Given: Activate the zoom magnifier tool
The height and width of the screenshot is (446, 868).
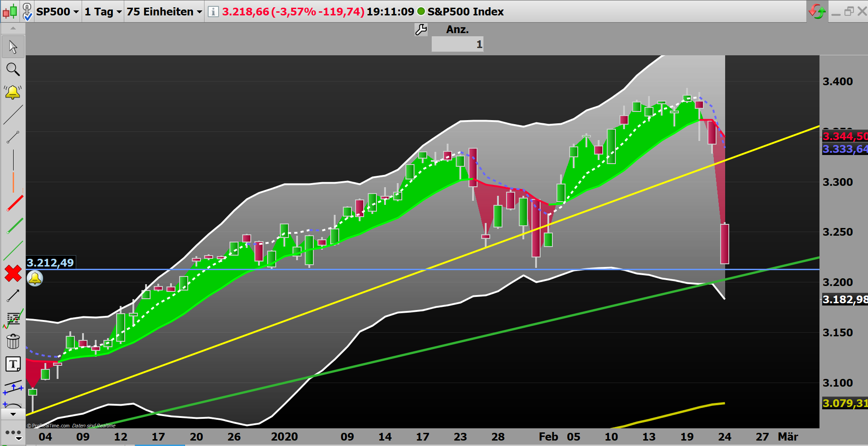Looking at the screenshot, I should coord(13,69).
